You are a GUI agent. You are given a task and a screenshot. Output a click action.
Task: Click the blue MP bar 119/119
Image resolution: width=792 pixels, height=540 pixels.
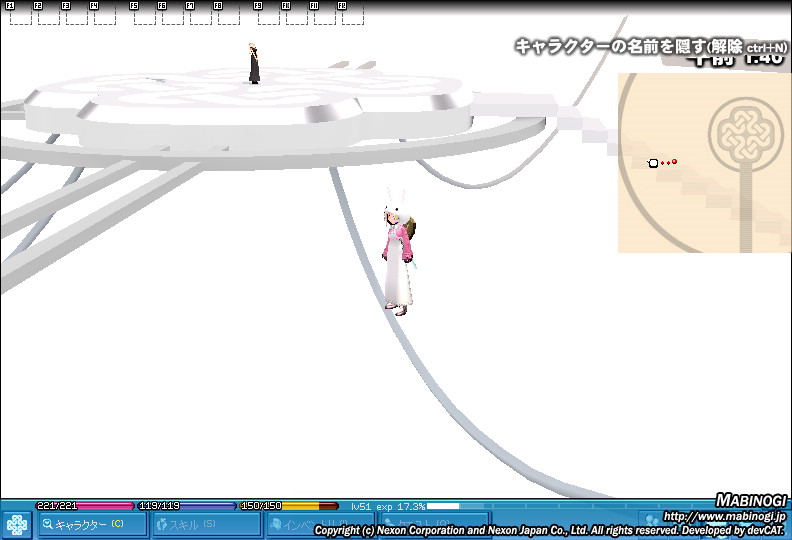(x=186, y=506)
